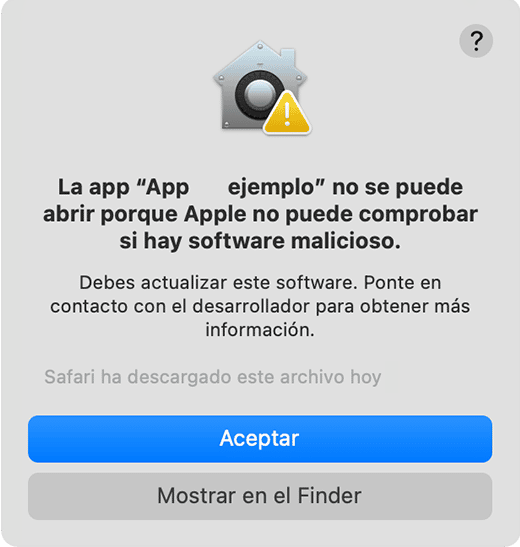This screenshot has width=520, height=547.
Task: Click the "Ponte en" text in the message
Action: [402, 282]
